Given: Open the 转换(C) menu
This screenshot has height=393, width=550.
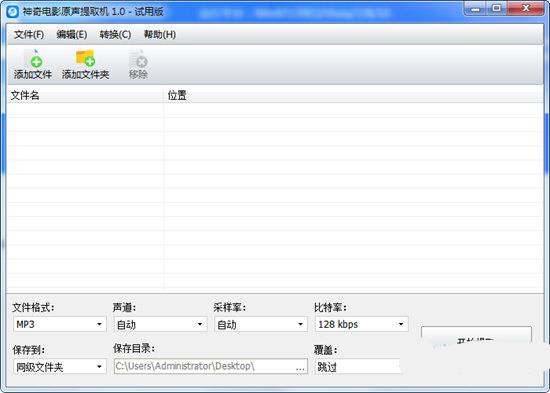Looking at the screenshot, I should click(x=115, y=34).
